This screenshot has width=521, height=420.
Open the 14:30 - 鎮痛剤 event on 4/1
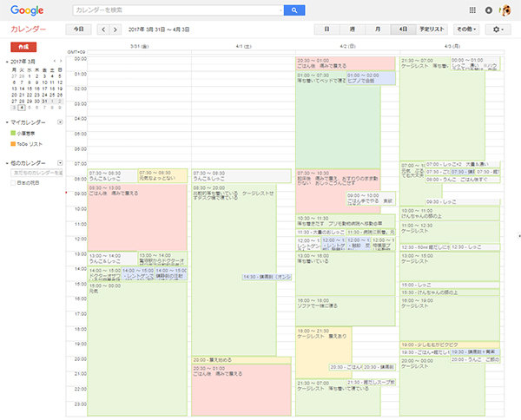[x=267, y=277]
